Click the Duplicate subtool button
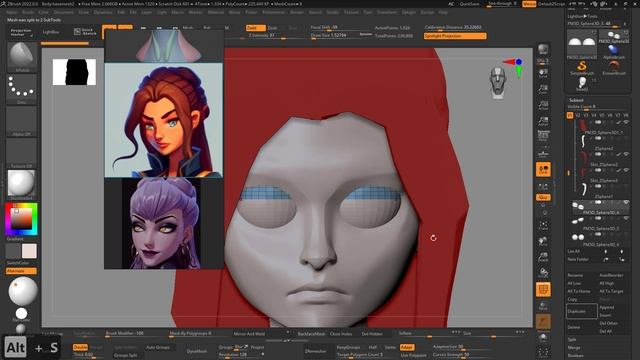This screenshot has width=640, height=360. pyautogui.click(x=582, y=311)
